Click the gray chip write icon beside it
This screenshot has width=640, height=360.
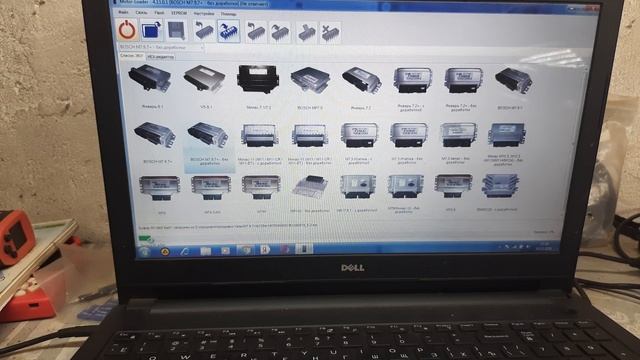pos(280,32)
